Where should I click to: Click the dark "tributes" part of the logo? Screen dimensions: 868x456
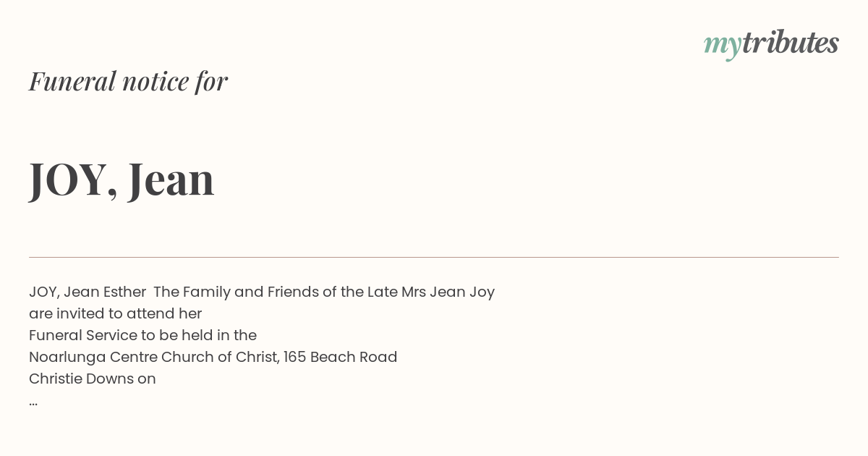coord(791,43)
